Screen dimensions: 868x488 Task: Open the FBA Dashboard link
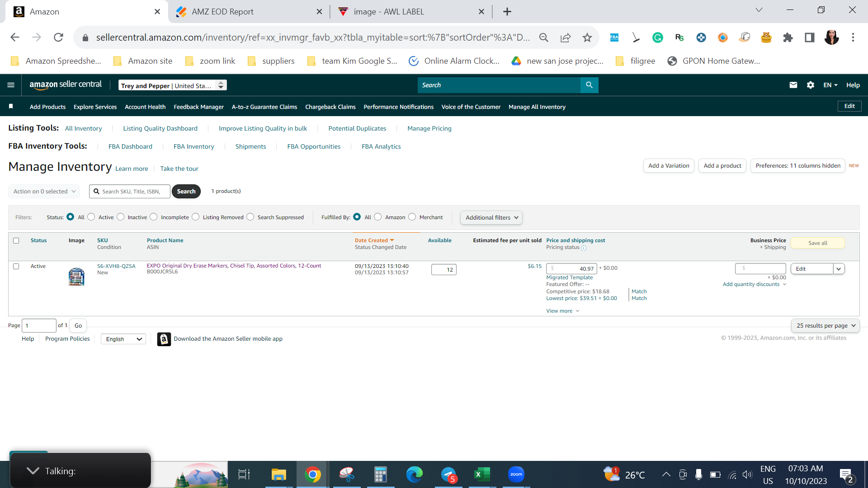[x=130, y=147]
